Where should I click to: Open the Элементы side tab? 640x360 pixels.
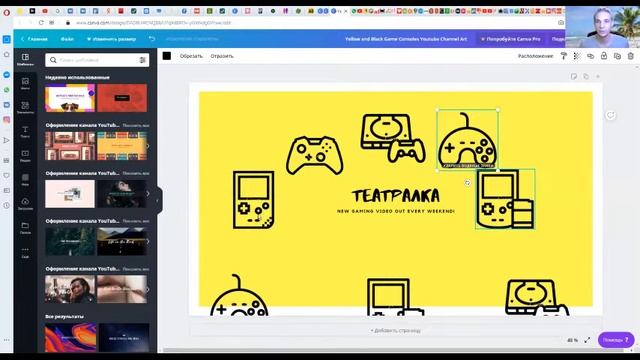point(25,107)
